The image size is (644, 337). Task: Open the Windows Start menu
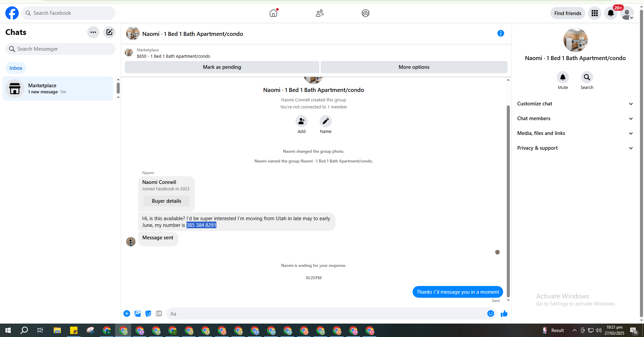tap(8, 330)
